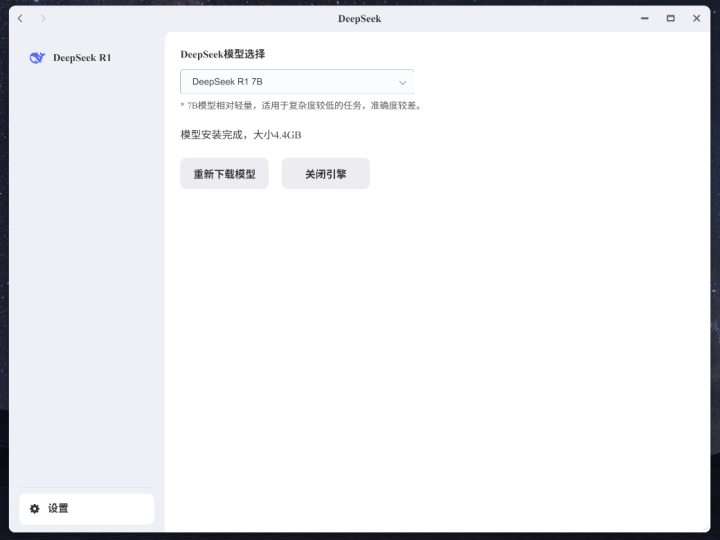The height and width of the screenshot is (540, 720).
Task: Go back using the left arrow
Action: (x=20, y=19)
